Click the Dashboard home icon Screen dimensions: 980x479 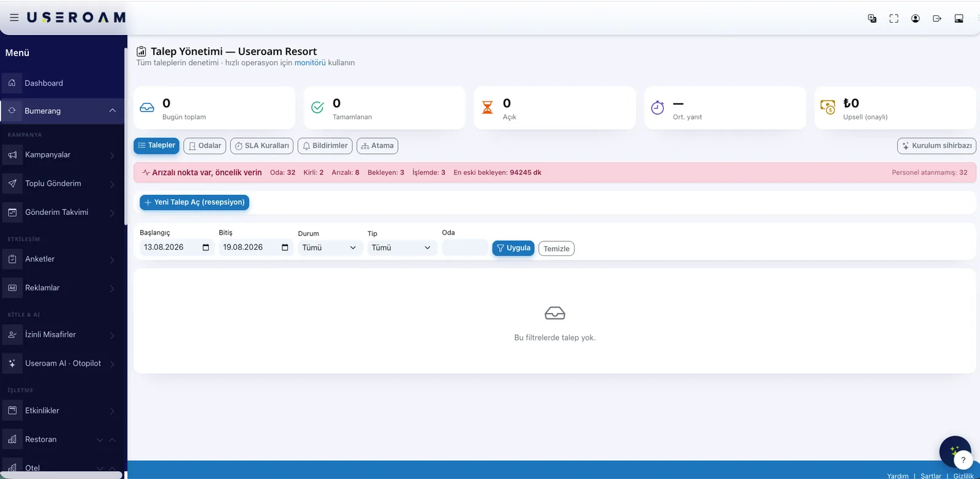pyautogui.click(x=12, y=83)
